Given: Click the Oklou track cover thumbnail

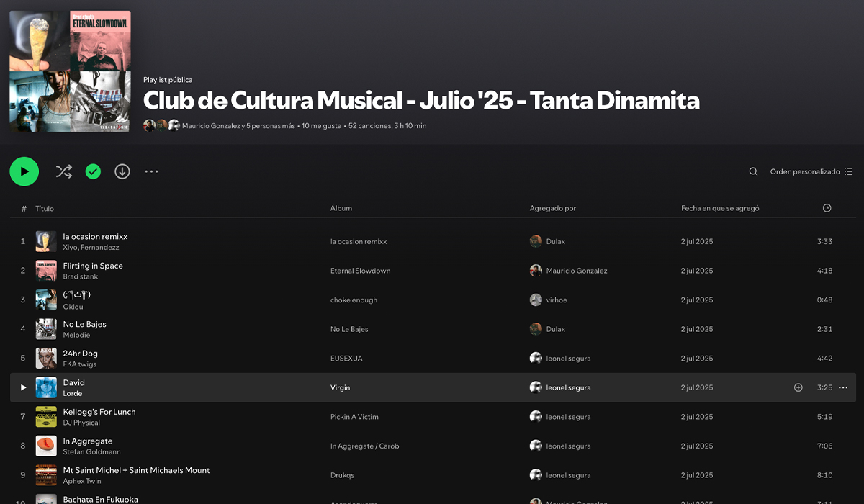Looking at the screenshot, I should click(x=46, y=300).
